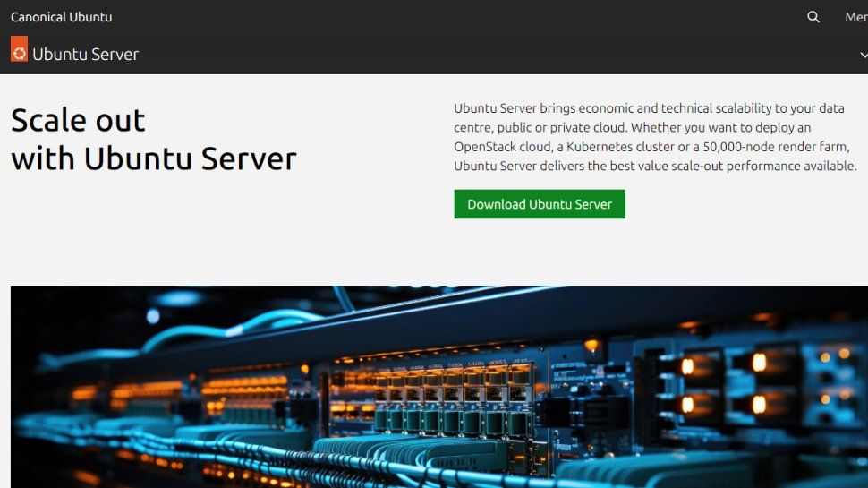Open the partially visible Menu item

pos(855,17)
